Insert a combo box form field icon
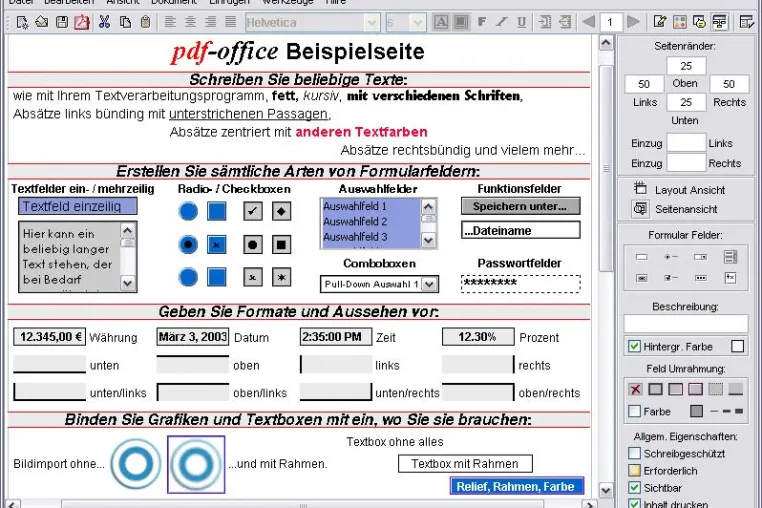The height and width of the screenshot is (508, 762). point(700,257)
